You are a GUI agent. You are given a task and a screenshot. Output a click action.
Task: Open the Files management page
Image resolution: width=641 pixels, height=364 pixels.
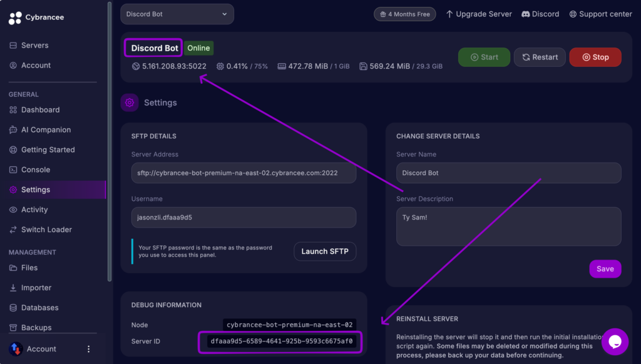pyautogui.click(x=29, y=268)
